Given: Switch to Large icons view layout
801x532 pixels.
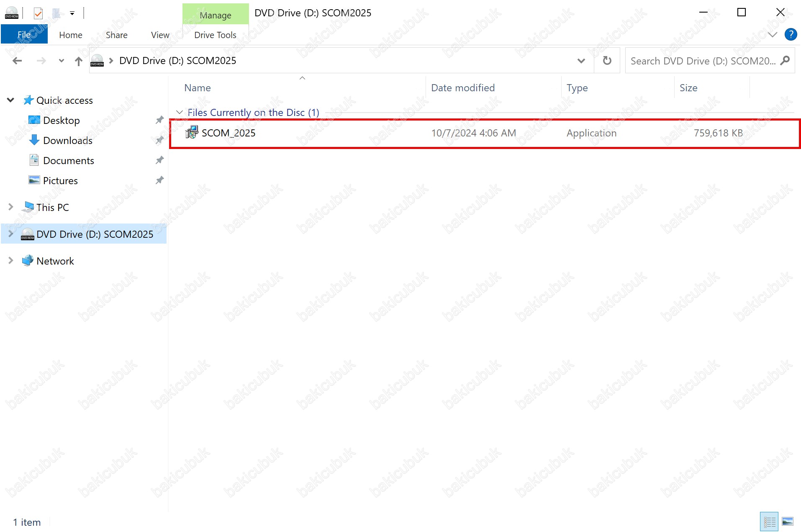Looking at the screenshot, I should coord(788,522).
